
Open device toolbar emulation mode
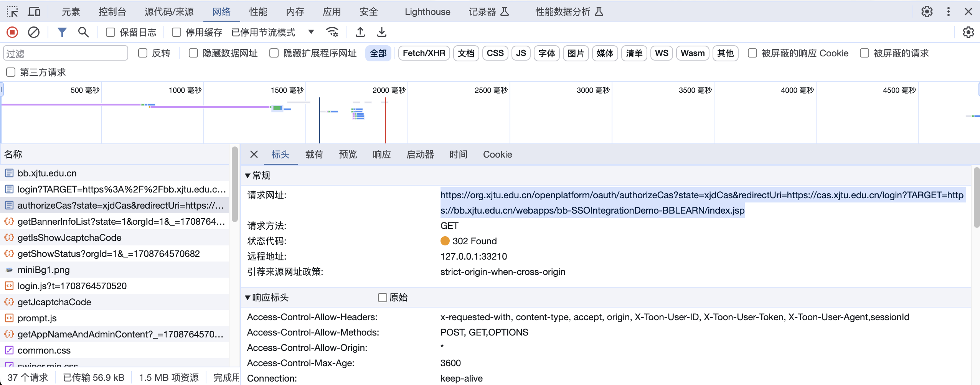34,12
